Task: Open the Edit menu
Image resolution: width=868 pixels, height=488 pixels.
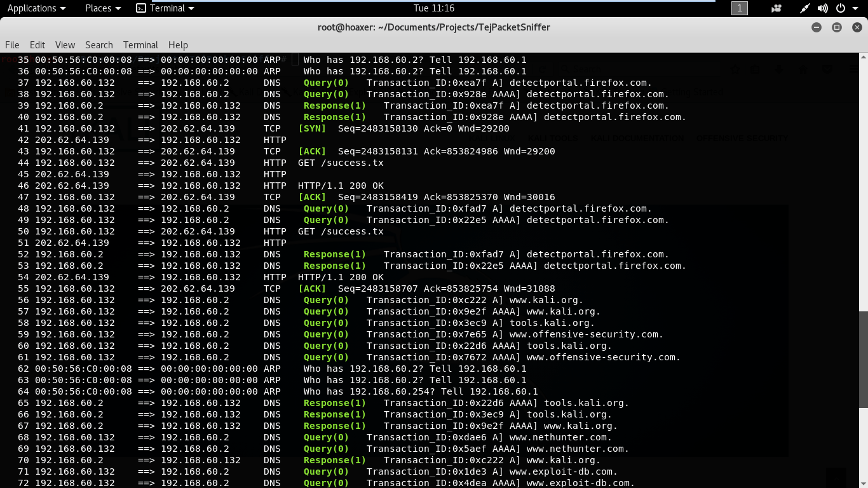Action: pyautogui.click(x=37, y=45)
